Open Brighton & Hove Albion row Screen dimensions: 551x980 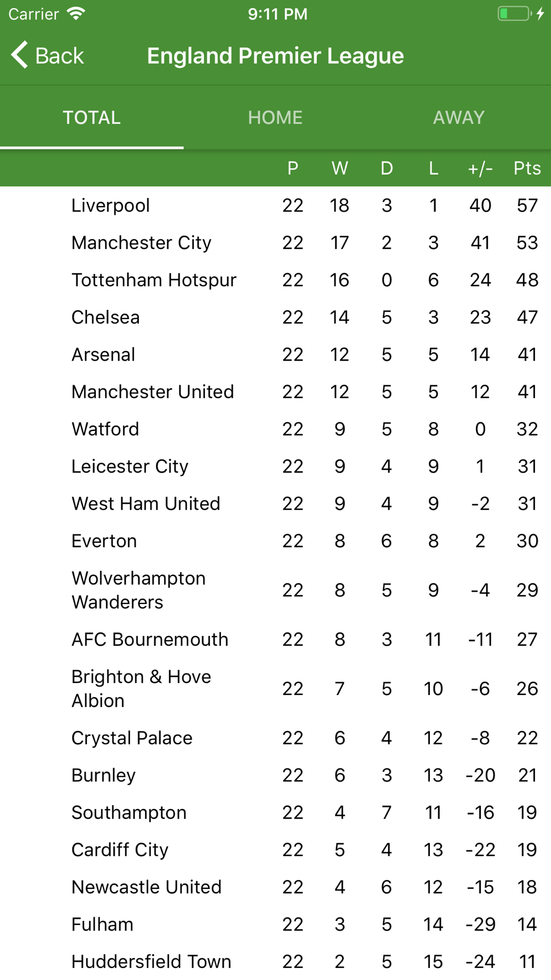[275, 688]
